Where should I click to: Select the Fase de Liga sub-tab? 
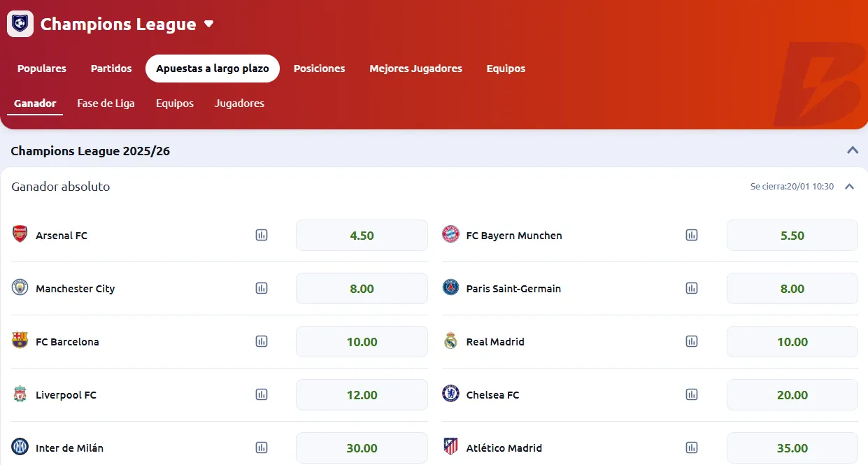coord(106,103)
